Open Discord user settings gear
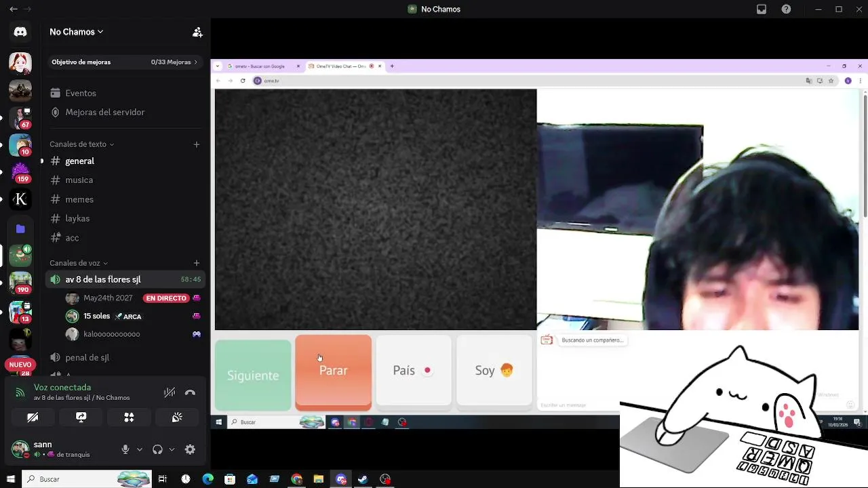The image size is (868, 488). (190, 449)
